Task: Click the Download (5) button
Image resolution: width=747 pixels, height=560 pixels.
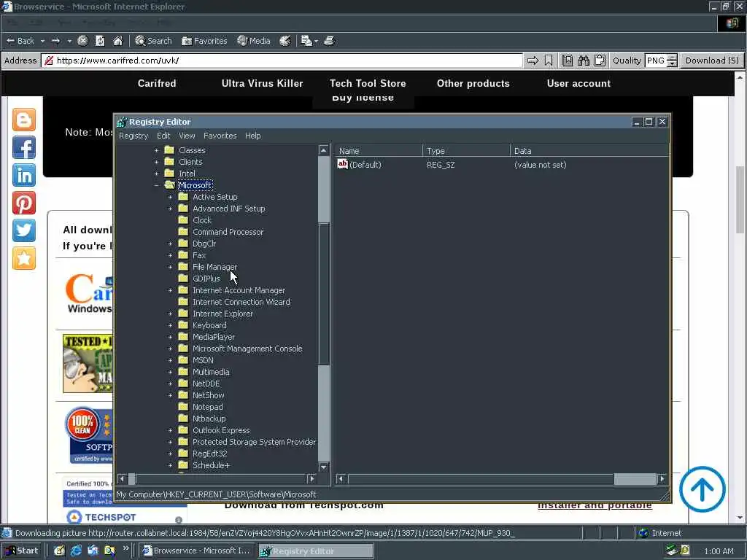Action: click(x=712, y=61)
